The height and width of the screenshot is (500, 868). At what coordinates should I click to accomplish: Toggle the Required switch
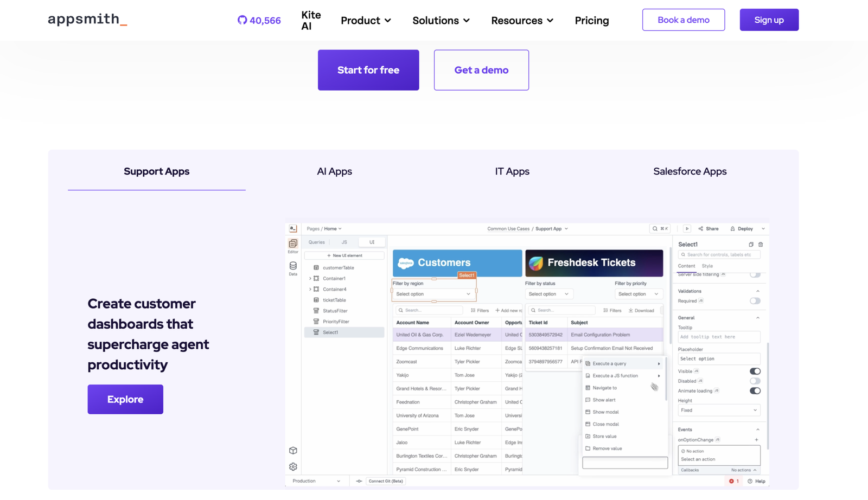click(755, 301)
